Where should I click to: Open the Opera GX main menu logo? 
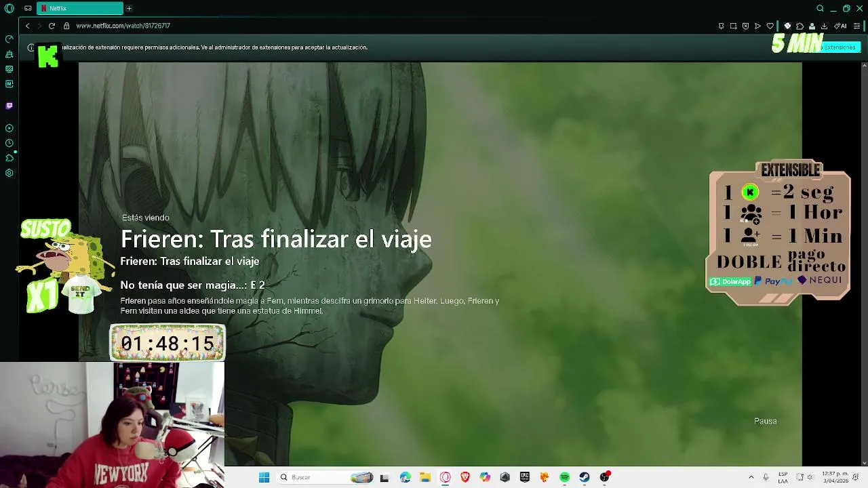9,8
